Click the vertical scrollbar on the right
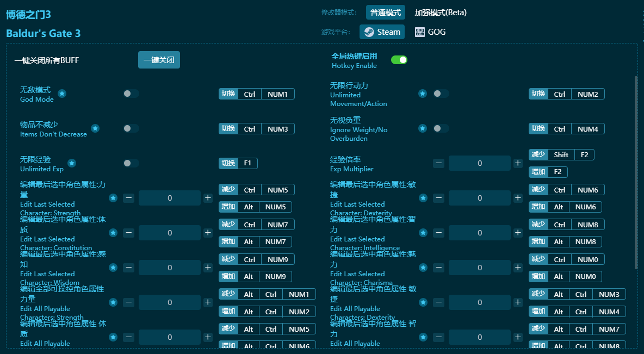Image resolution: width=644 pixels, height=354 pixels. tap(636, 172)
